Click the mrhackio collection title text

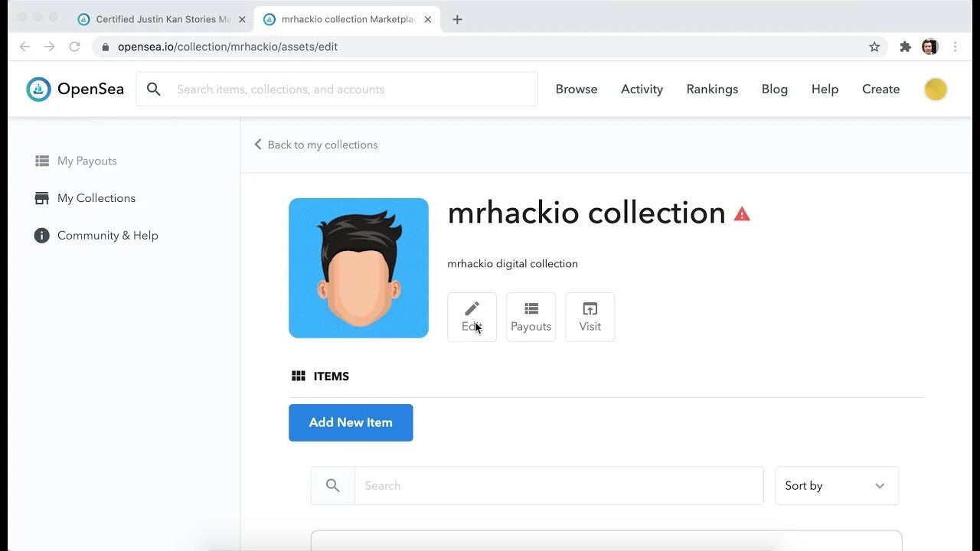tap(586, 213)
